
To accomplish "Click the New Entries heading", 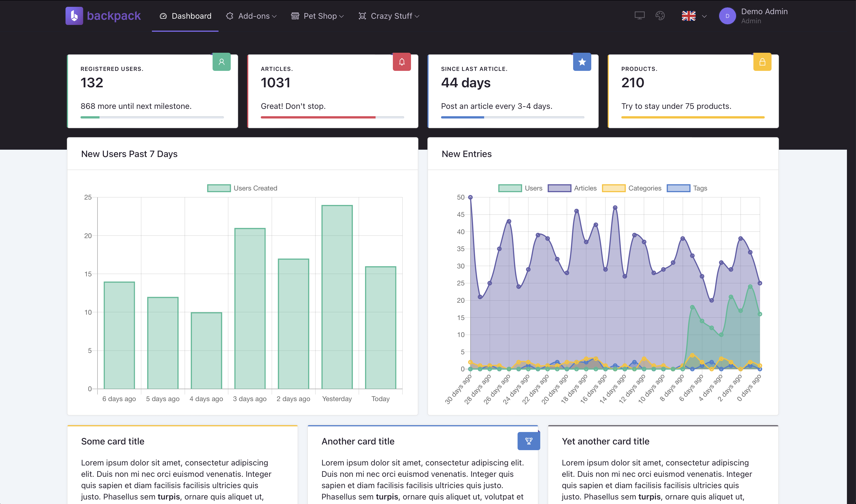I will pyautogui.click(x=467, y=154).
